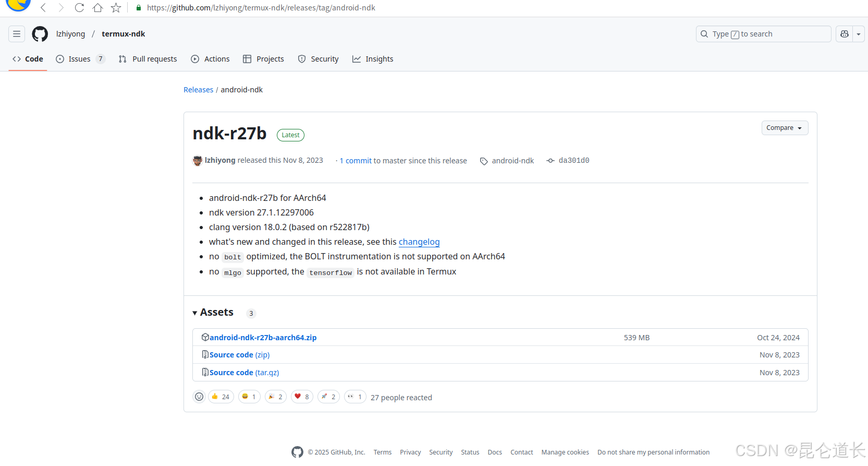Image resolution: width=868 pixels, height=466 pixels.
Task: Toggle heart reaction with 8
Action: click(302, 397)
